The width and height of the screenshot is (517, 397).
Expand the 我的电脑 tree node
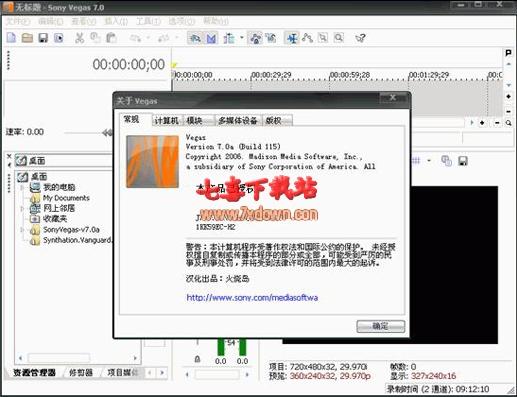(x=22, y=187)
